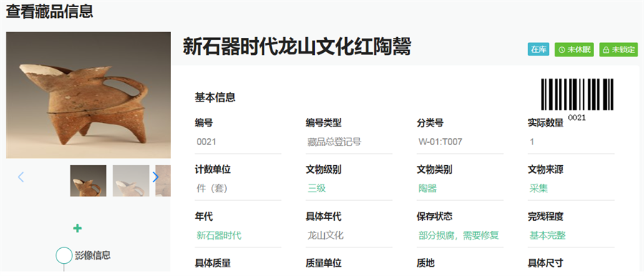Screen dimensions: 644x276
Task: Show previous image with left chevron
Action: pos(21,177)
